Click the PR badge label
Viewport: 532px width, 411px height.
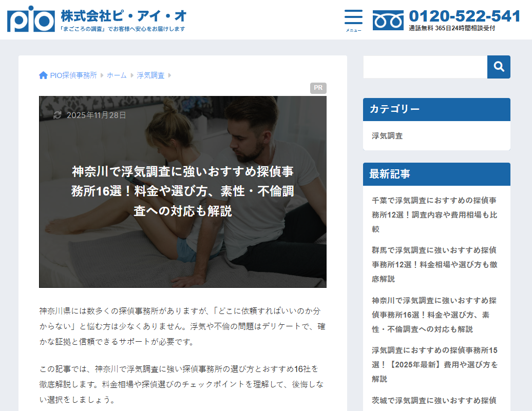pyautogui.click(x=318, y=88)
